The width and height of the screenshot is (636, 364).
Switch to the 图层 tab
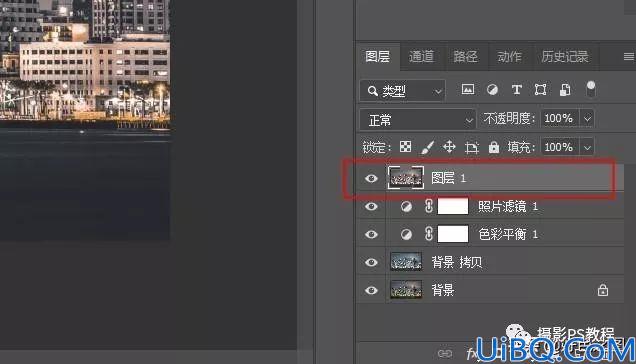(x=378, y=56)
